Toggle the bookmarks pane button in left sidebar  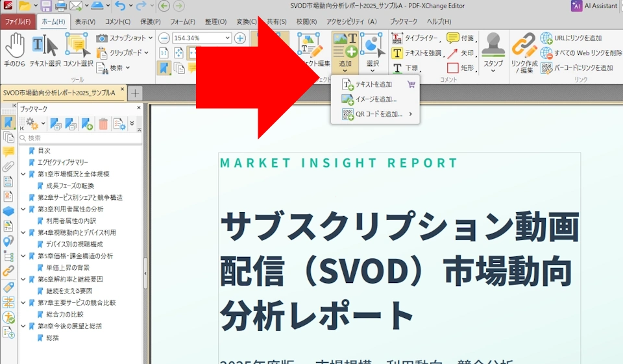[8, 122]
